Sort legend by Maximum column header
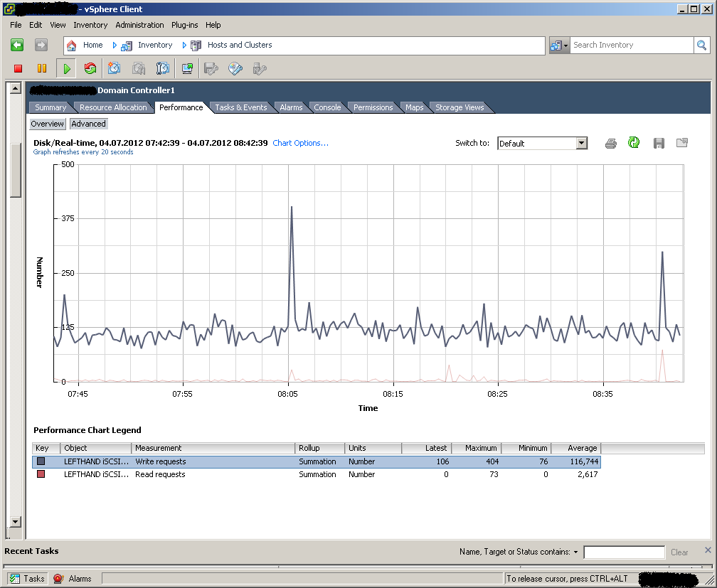This screenshot has height=588, width=717. tap(477, 448)
